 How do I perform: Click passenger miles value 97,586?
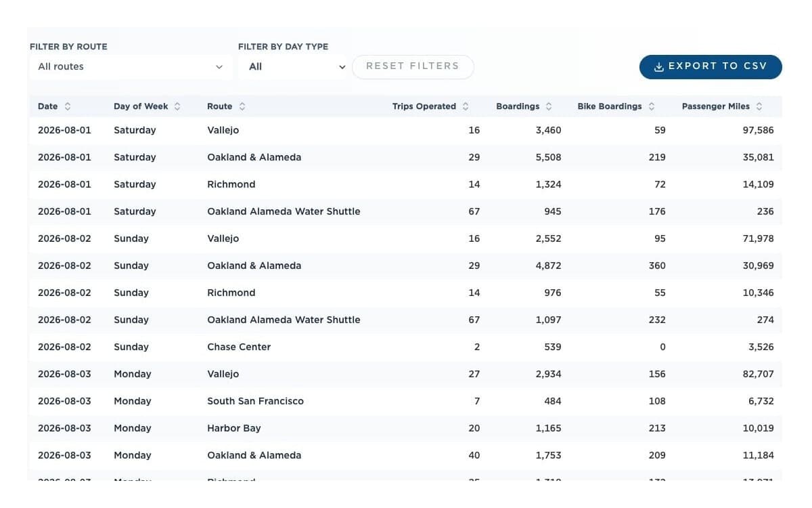[758, 130]
